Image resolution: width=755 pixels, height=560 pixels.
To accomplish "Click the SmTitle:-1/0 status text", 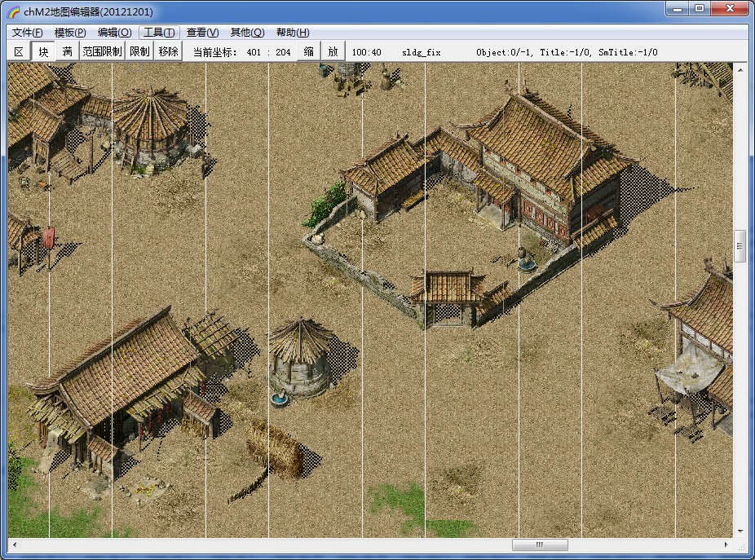I will (x=628, y=52).
